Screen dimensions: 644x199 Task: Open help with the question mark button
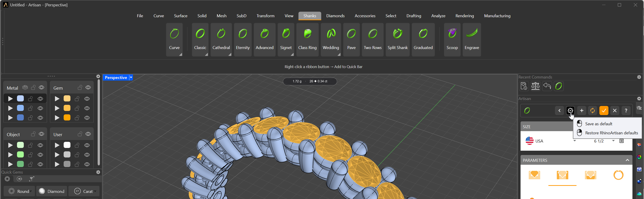(x=626, y=110)
